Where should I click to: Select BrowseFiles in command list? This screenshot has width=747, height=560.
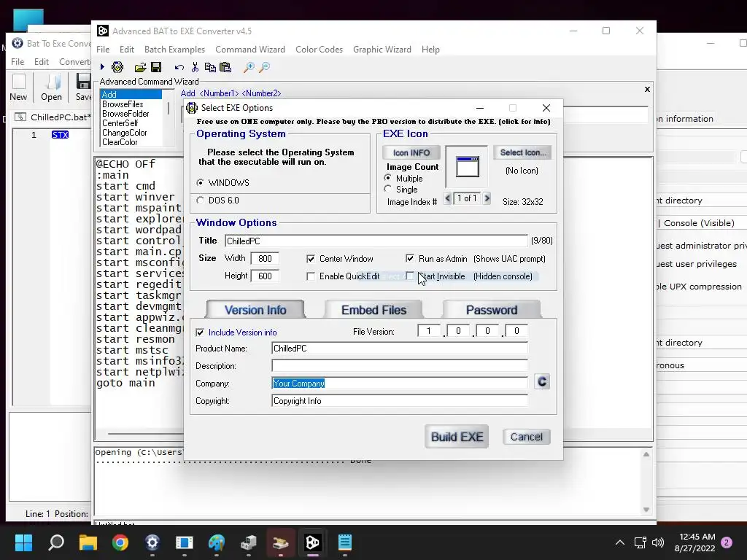123,104
